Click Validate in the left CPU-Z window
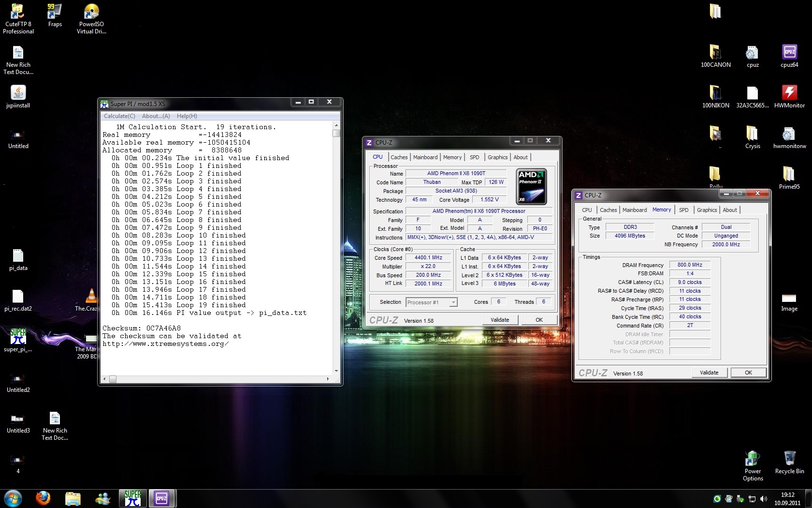Viewport: 812px width, 508px height. pos(500,320)
